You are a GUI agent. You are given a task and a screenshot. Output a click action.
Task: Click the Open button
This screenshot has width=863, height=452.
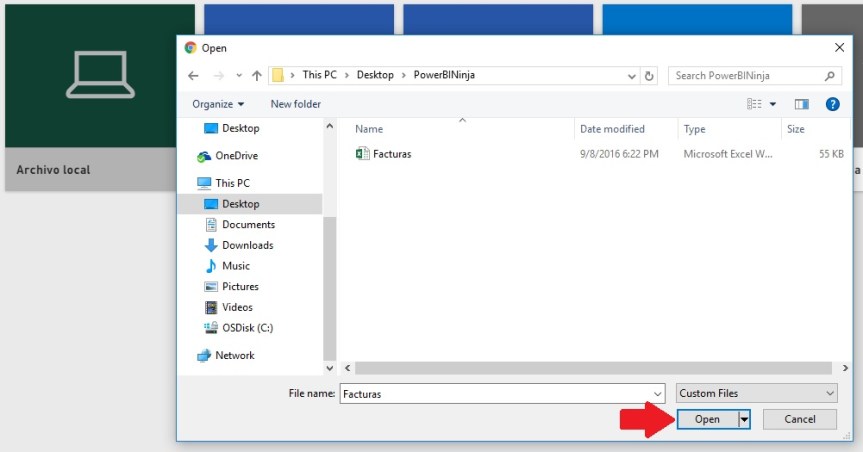[x=707, y=420]
